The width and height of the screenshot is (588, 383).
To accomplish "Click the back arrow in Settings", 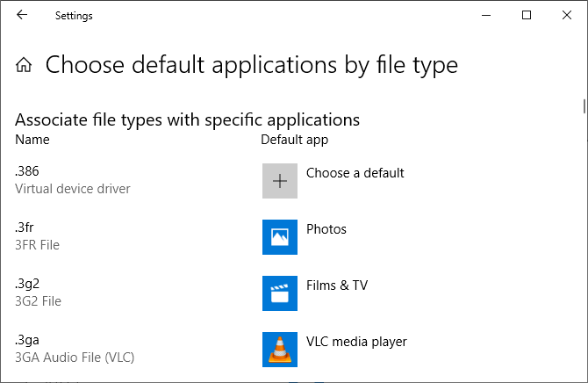I will tap(21, 15).
